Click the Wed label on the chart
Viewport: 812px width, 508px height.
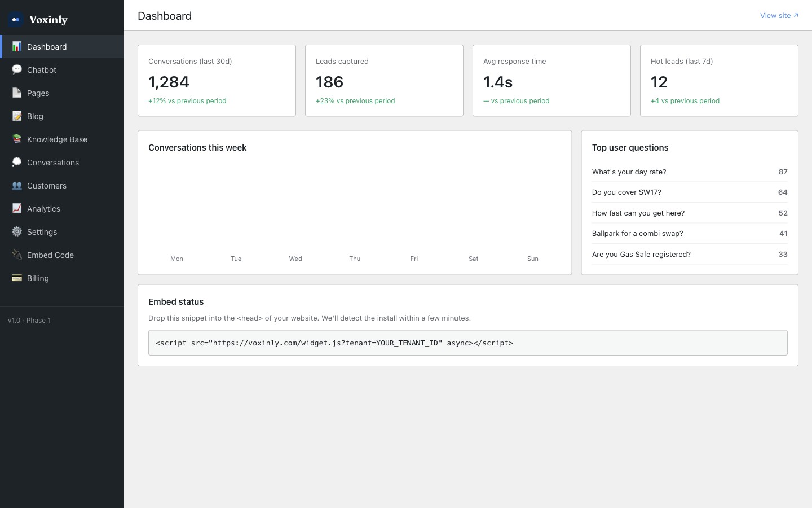point(295,259)
